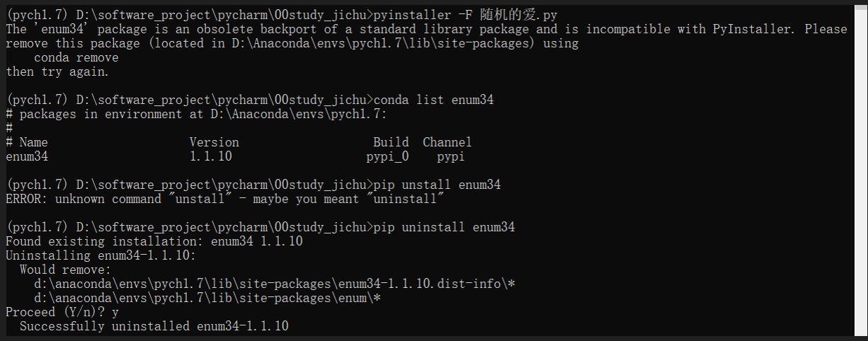This screenshot has height=341, width=868.
Task: Click 'Uninstalling enum34-1.1.10:' line
Action: 101,255
